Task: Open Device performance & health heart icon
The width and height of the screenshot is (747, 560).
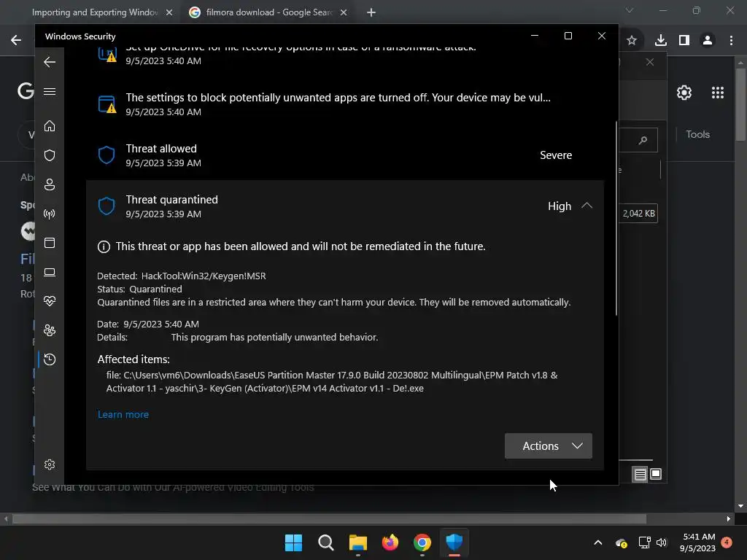Action: click(x=50, y=301)
